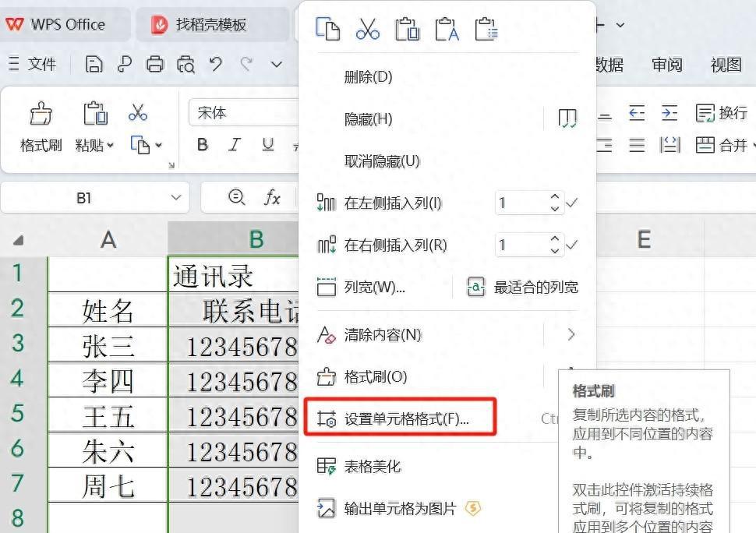This screenshot has height=533, width=756.
Task: Click the Save icon in quick toolbar
Action: pyautogui.click(x=94, y=64)
